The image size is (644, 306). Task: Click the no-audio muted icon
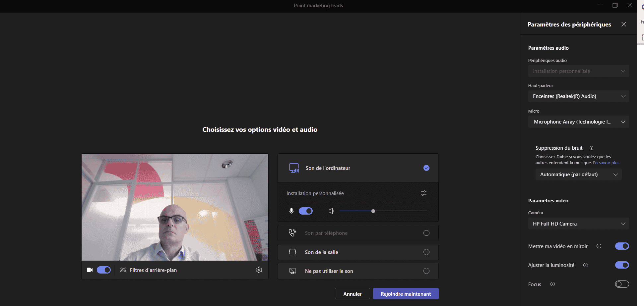click(292, 271)
